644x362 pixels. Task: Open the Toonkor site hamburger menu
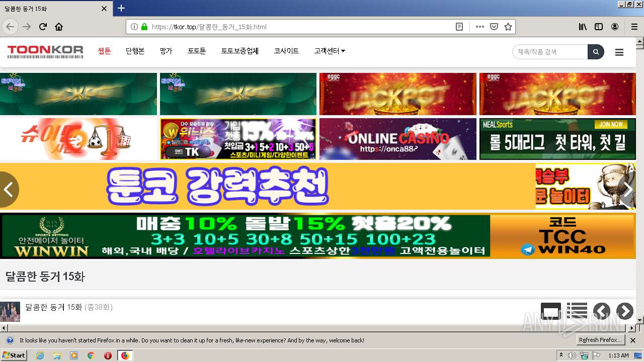point(619,52)
